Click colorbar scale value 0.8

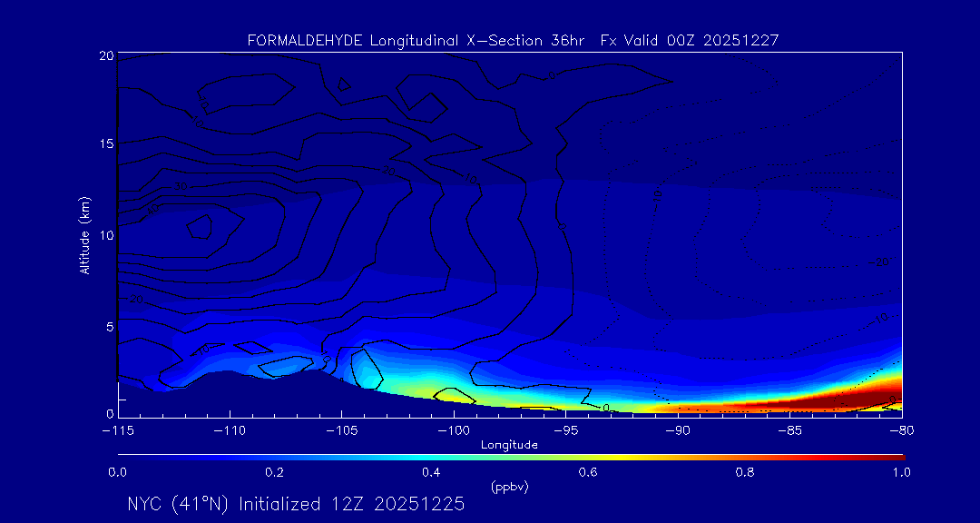(745, 472)
